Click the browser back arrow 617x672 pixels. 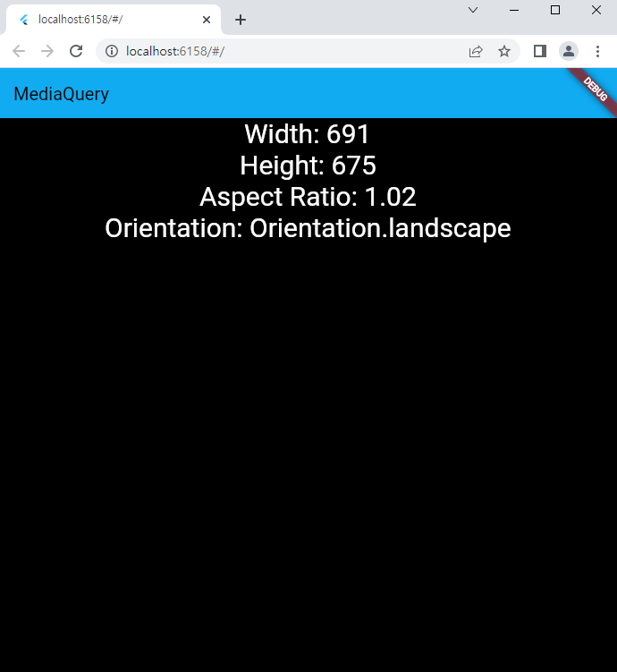[19, 51]
